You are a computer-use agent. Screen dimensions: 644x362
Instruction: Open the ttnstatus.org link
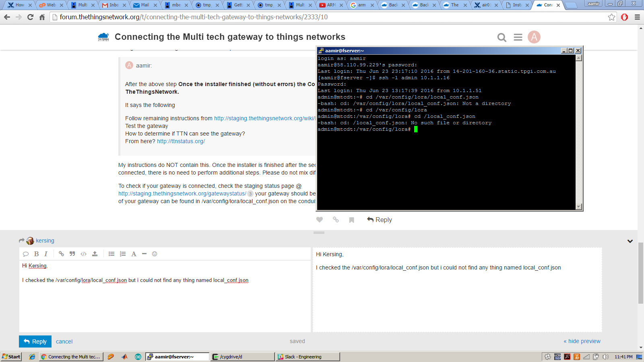[x=181, y=141]
